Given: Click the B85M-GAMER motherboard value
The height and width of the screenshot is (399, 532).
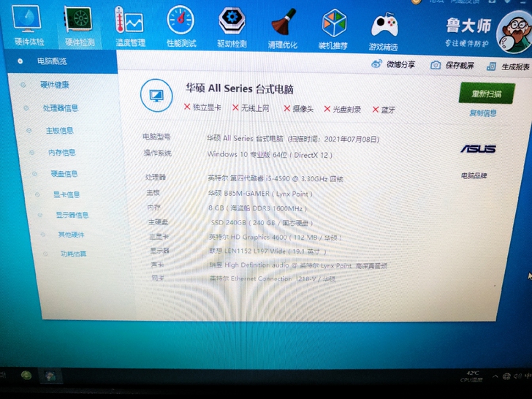Looking at the screenshot, I should point(260,194).
